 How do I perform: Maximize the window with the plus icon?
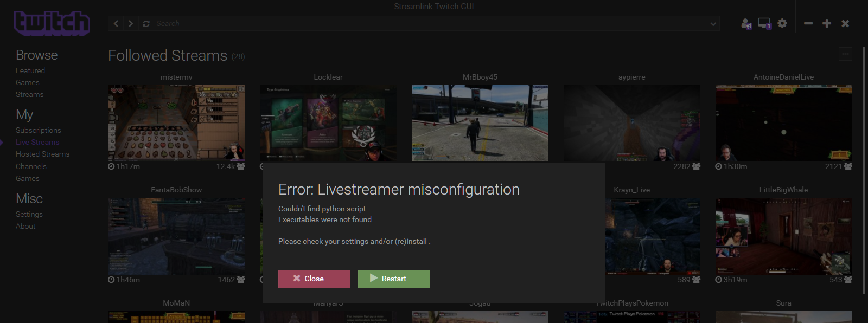click(x=827, y=23)
